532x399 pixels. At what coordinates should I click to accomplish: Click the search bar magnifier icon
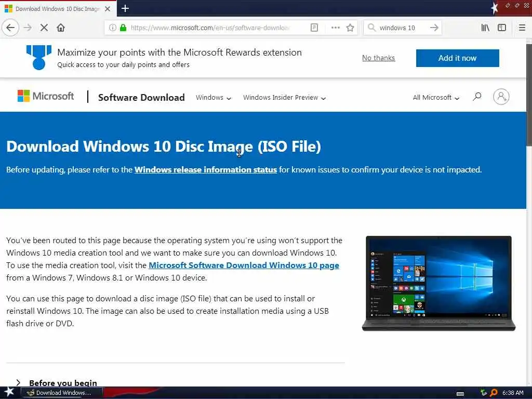point(372,28)
